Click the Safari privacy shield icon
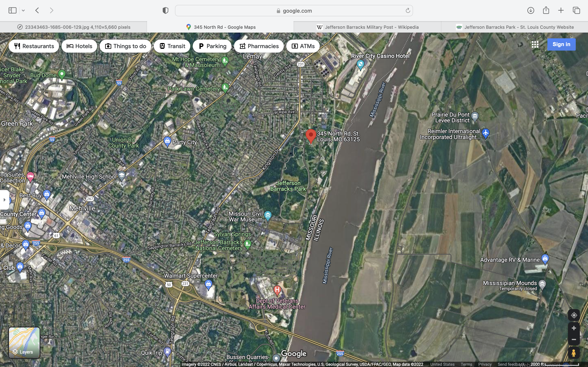 tap(165, 10)
